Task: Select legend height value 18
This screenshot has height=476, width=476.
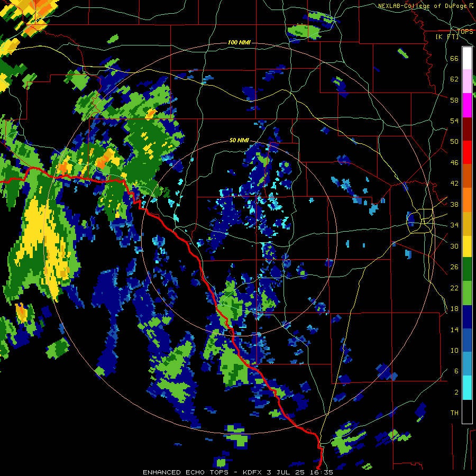Action: click(x=454, y=309)
